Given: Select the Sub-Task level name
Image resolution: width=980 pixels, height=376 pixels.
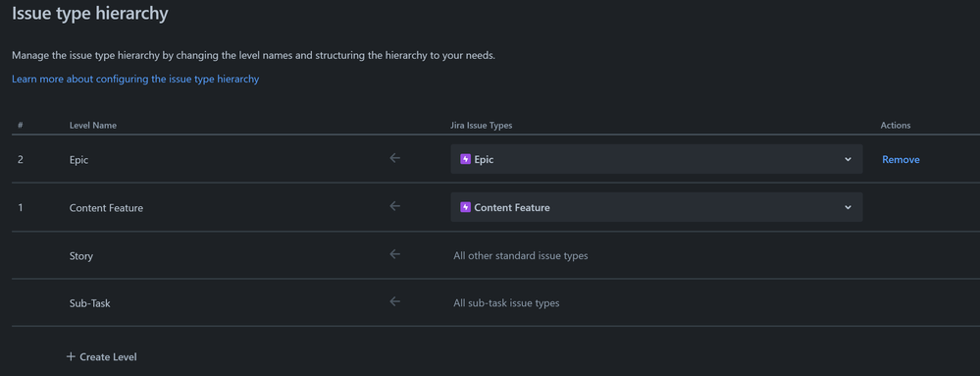Looking at the screenshot, I should 90,303.
